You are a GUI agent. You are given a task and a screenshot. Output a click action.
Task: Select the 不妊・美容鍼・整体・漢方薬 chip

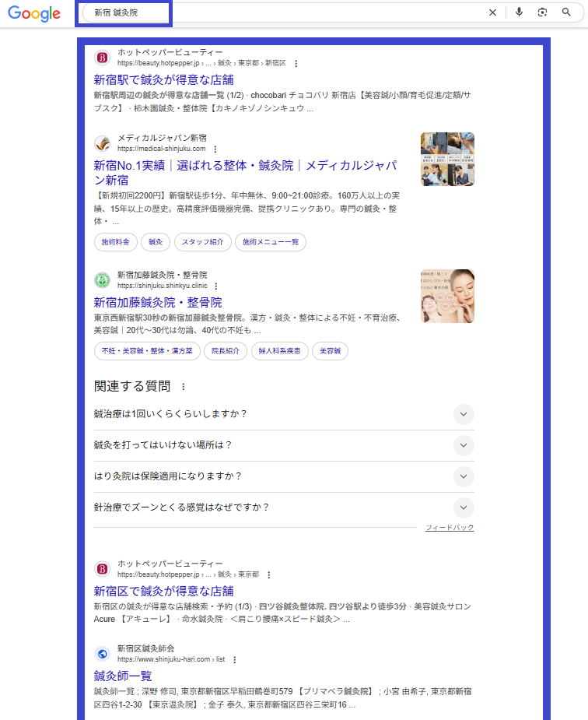coord(147,351)
